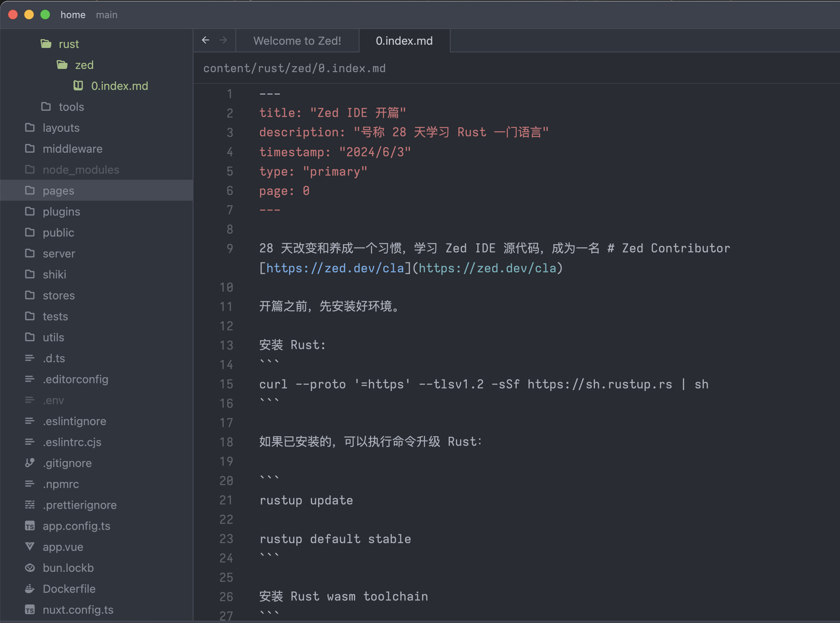Viewport: 840px width, 623px height.
Task: Go back with the left arrow button
Action: [206, 40]
